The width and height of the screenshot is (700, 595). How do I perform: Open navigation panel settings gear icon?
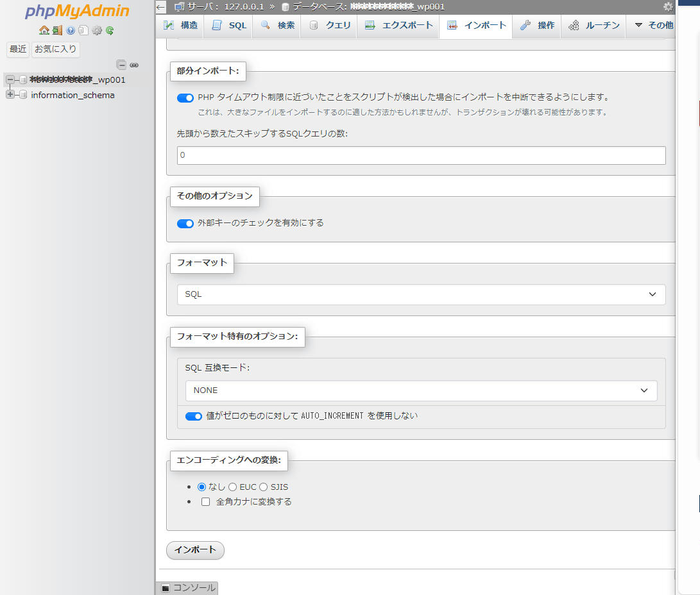pos(97,30)
